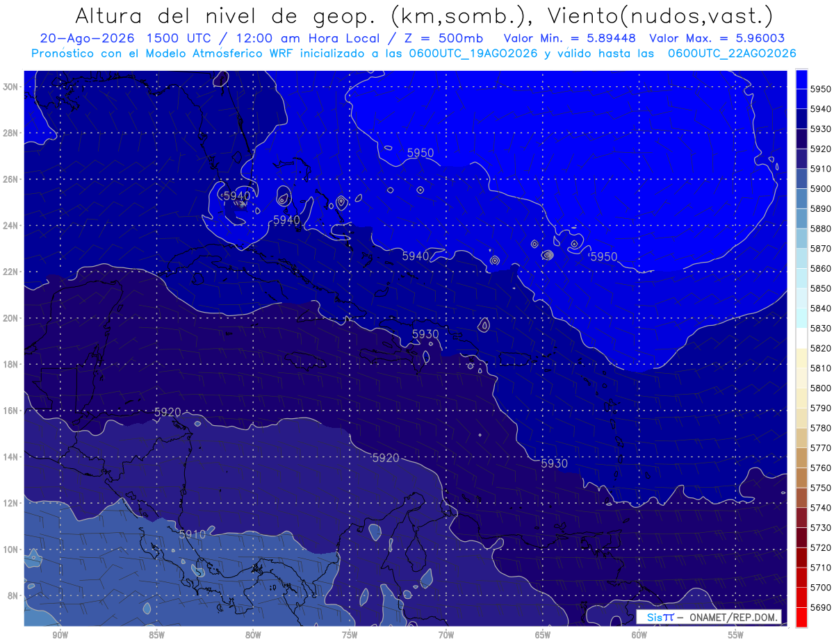Screen dimensions: 834x644
Task: Click the 5930 contour label near 20N, 71W
Action: [425, 334]
